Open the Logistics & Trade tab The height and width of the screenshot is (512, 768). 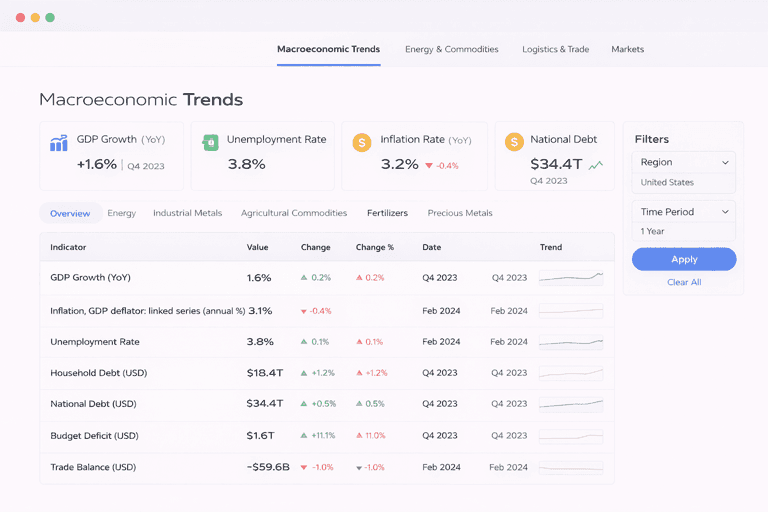[555, 49]
